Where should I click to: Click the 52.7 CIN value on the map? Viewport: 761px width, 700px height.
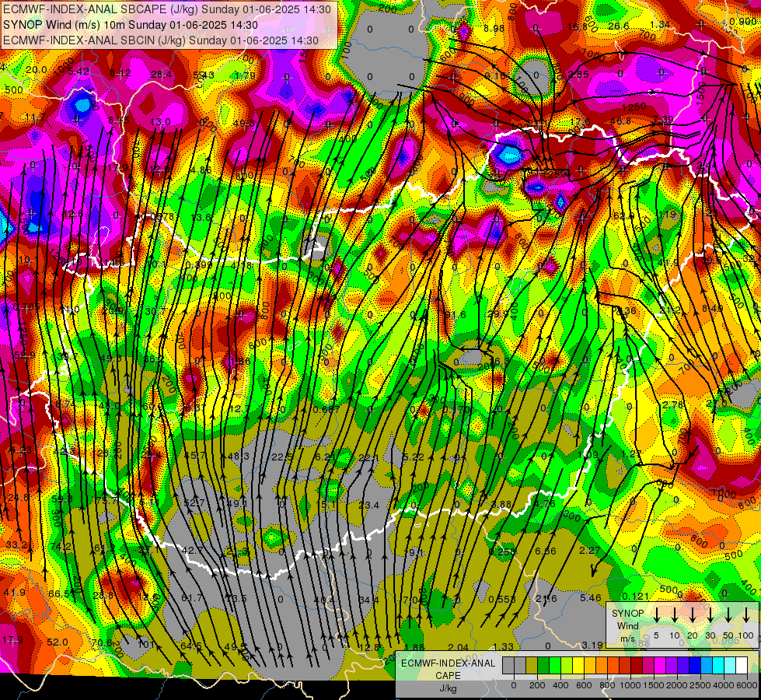194,502
